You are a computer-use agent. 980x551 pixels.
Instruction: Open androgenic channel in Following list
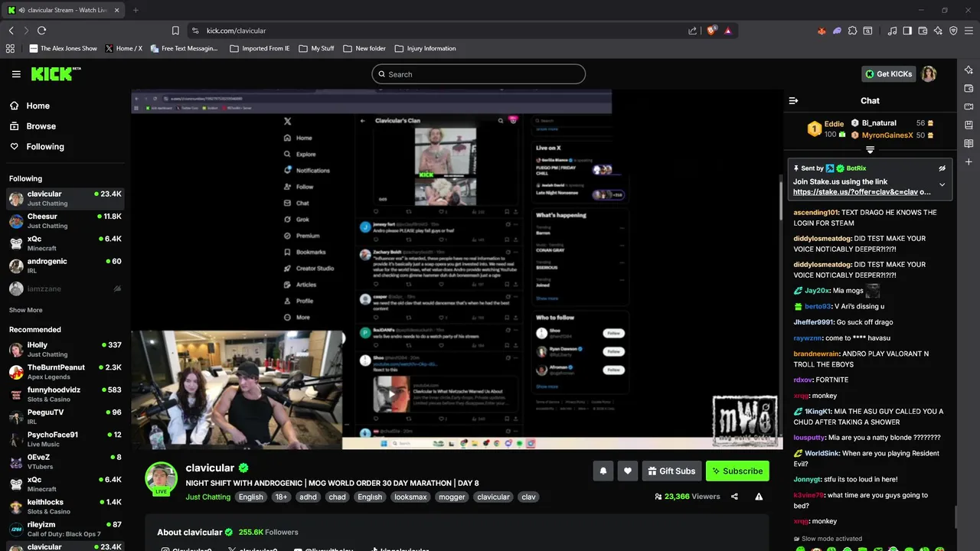(x=65, y=266)
